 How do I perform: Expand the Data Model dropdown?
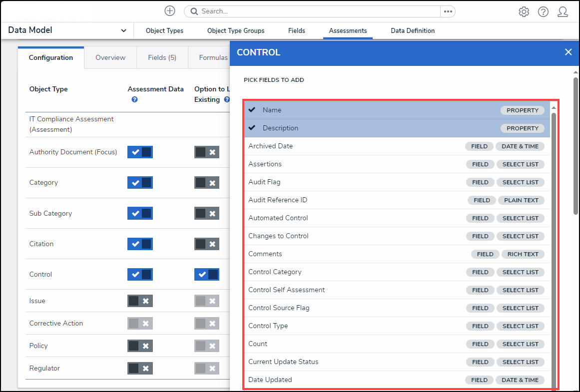123,30
